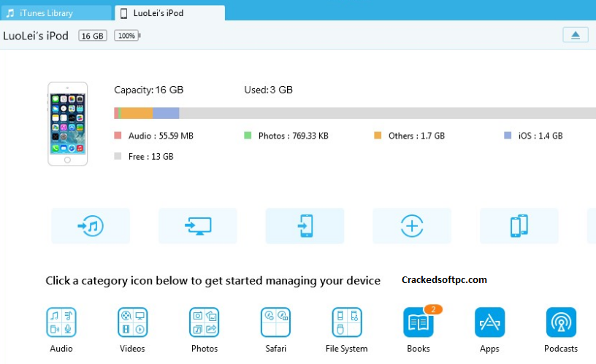Viewport: 596px width, 364px height.
Task: Click the transfer content to iTunes shortcut
Action: 91,226
